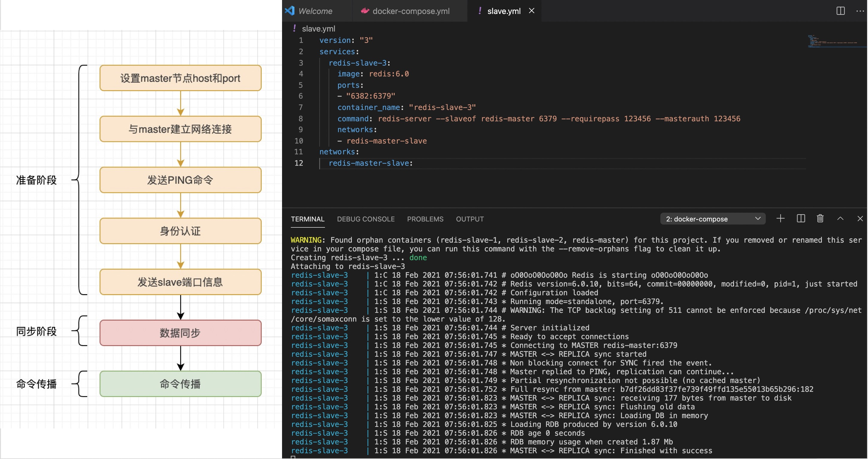
Task: Click the new terminal plus icon
Action: pos(780,218)
